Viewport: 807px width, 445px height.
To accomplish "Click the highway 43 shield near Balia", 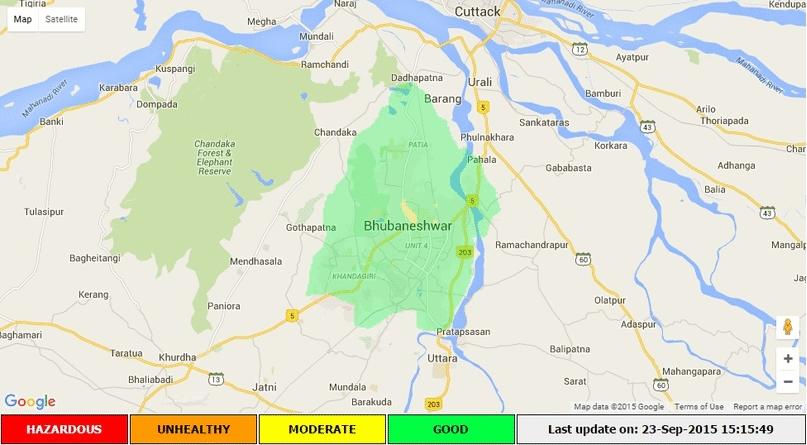I will tap(767, 212).
